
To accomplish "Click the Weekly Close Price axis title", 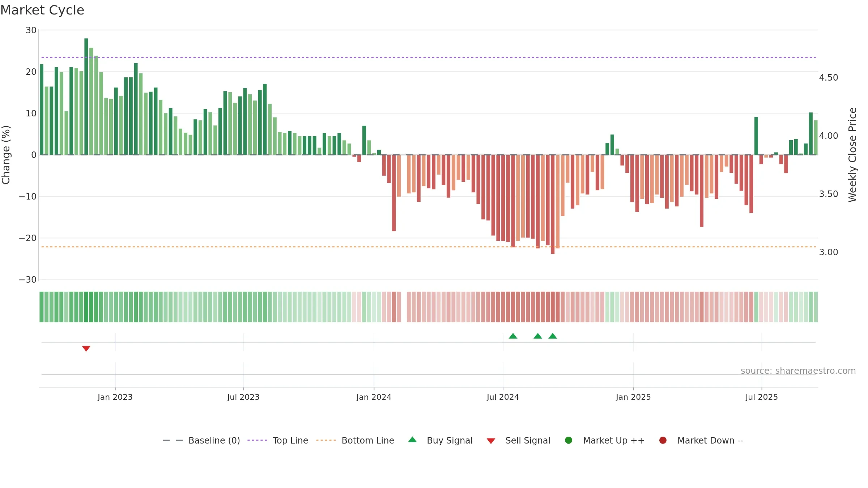I will click(852, 155).
